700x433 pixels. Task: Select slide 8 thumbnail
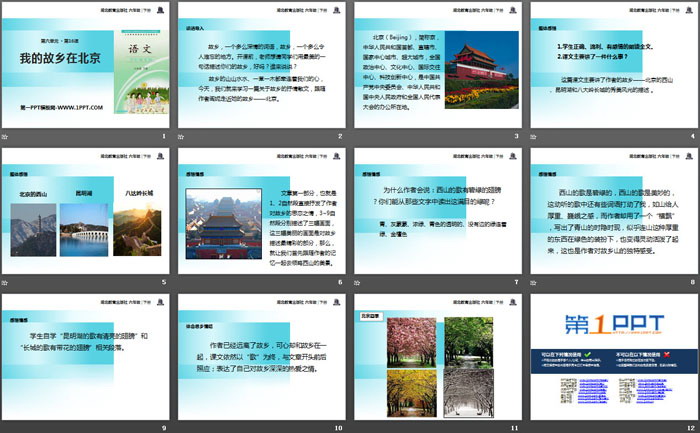(614, 211)
